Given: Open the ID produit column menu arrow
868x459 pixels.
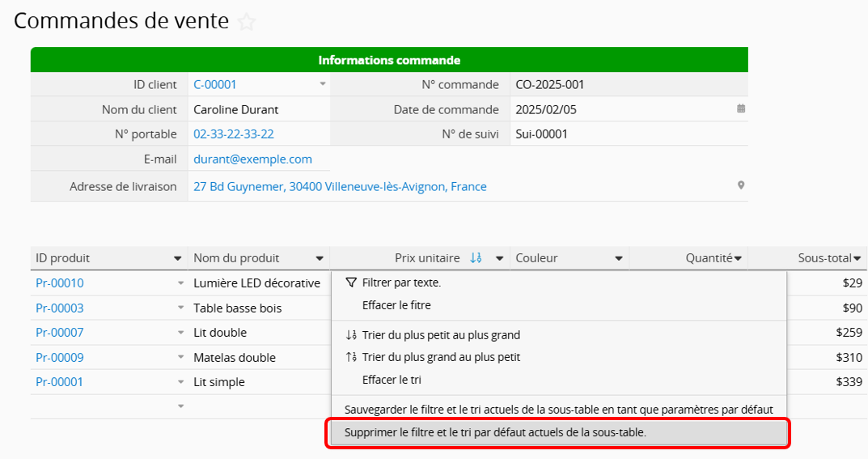Looking at the screenshot, I should pyautogui.click(x=178, y=258).
